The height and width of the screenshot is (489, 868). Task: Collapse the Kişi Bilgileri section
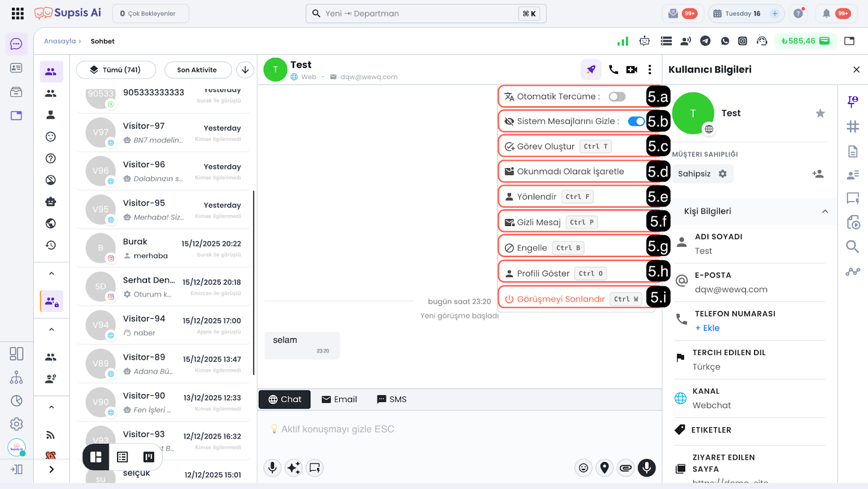[x=825, y=211]
